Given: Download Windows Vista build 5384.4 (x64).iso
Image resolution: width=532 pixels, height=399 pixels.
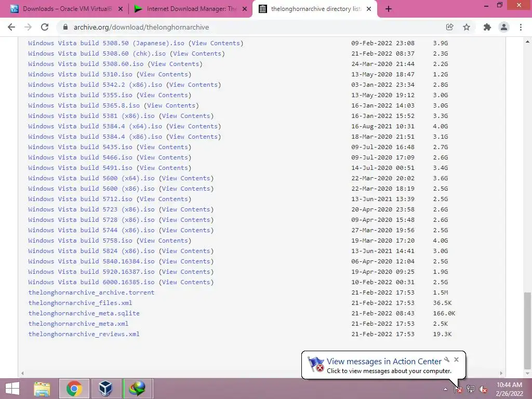Looking at the screenshot, I should pyautogui.click(x=95, y=126).
